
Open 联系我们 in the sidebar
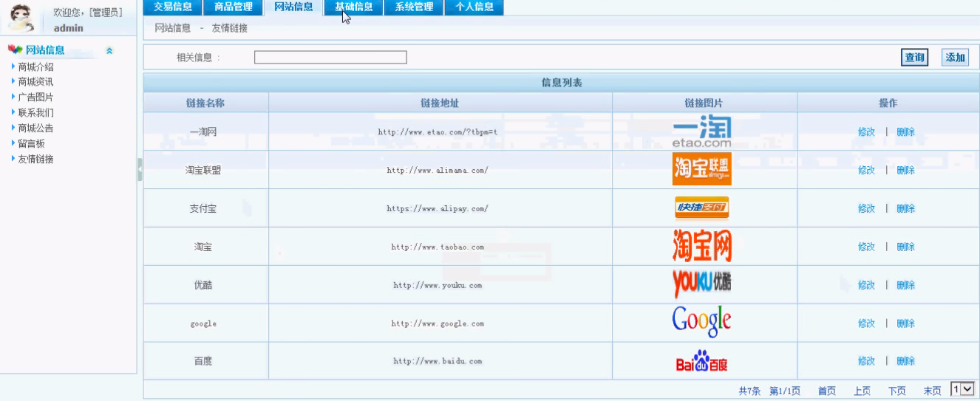pyautogui.click(x=35, y=113)
